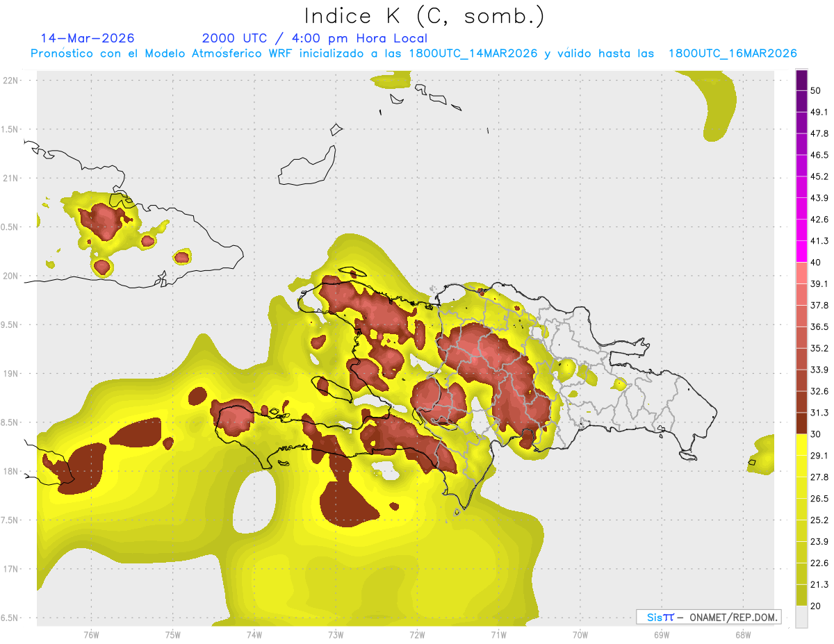This screenshot has height=644, width=834.
Task: Pick the "37.8" value on the color scale
Action: (819, 305)
